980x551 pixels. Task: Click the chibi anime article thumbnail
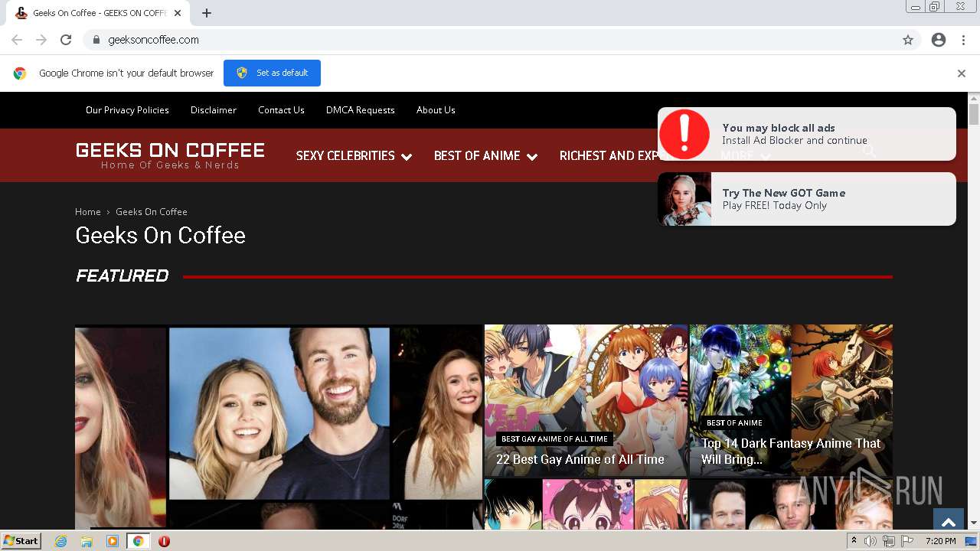click(x=586, y=504)
